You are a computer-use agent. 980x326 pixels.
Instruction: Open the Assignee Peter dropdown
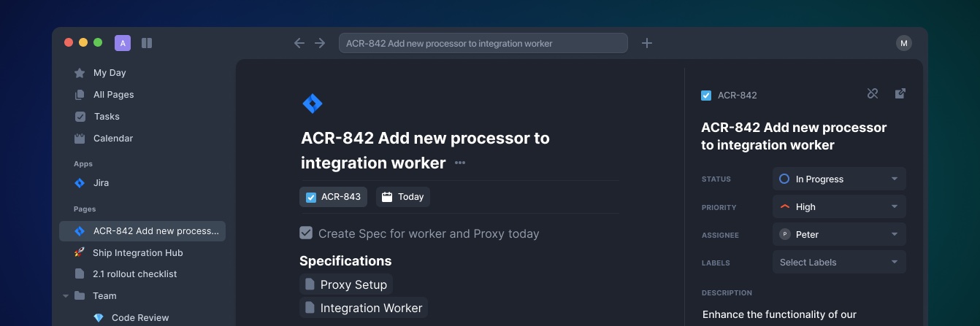(839, 234)
